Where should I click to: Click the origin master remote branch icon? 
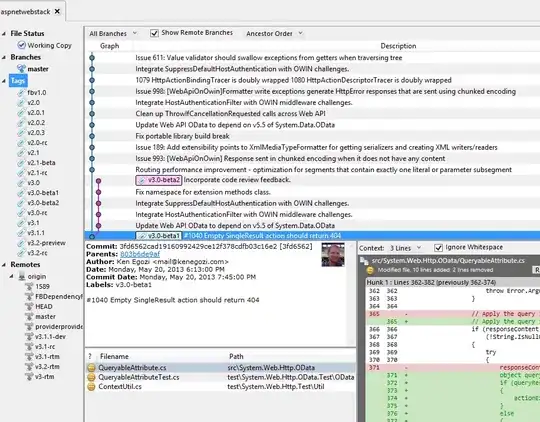(x=29, y=316)
